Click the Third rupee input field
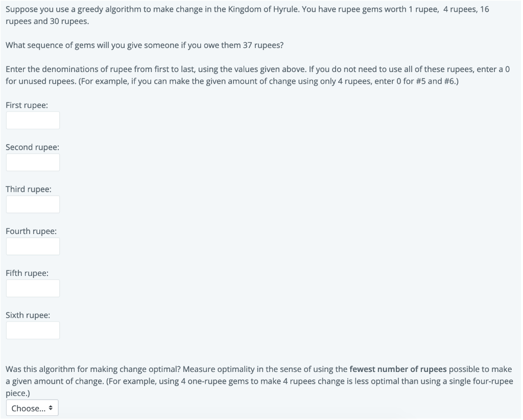The height and width of the screenshot is (420, 523). point(33,204)
